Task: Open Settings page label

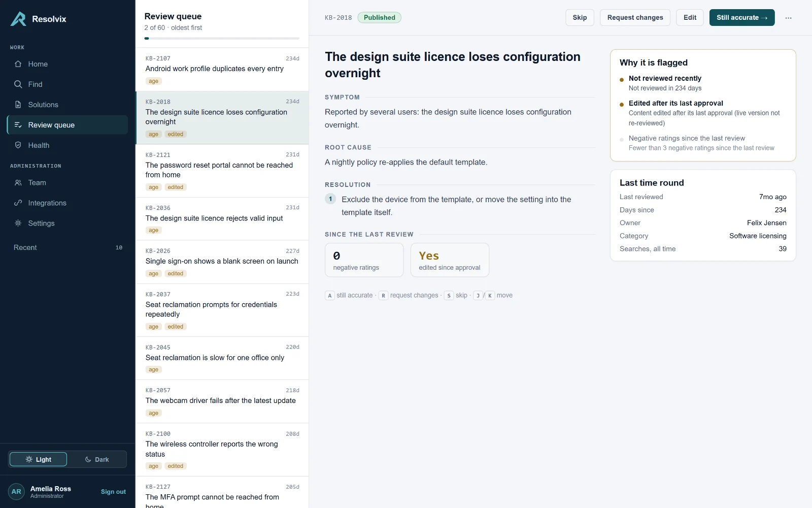Action: pyautogui.click(x=41, y=223)
